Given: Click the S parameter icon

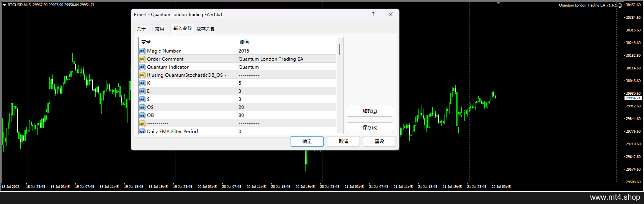Looking at the screenshot, I should click(x=142, y=99).
